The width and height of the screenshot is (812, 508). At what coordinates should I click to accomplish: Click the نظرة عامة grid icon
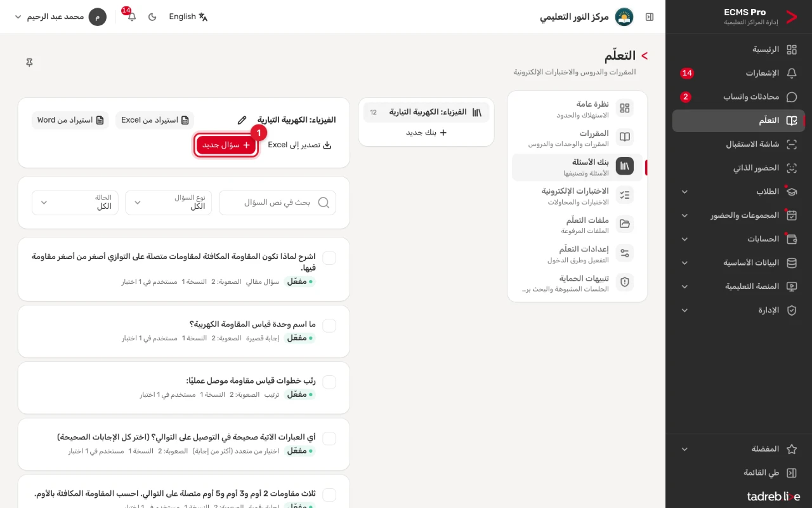[x=625, y=109]
